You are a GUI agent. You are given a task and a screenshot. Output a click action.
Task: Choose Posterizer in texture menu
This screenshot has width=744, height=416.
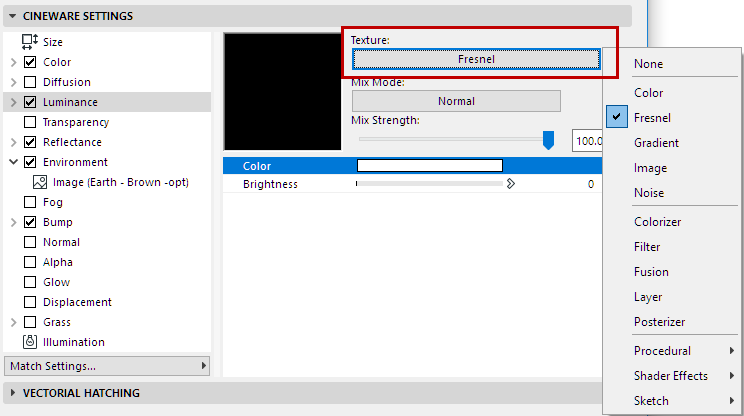pyautogui.click(x=660, y=322)
